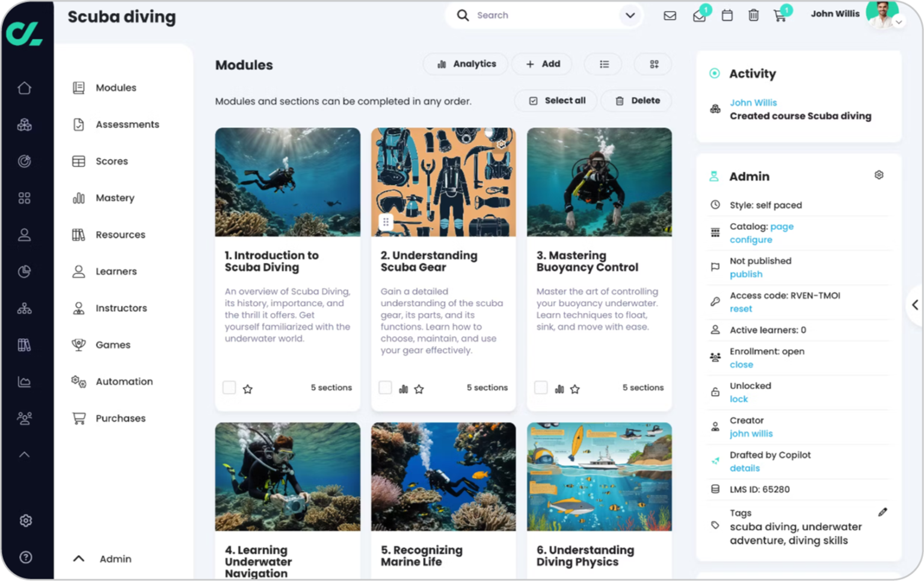Switch to grid view of modules

(x=653, y=64)
